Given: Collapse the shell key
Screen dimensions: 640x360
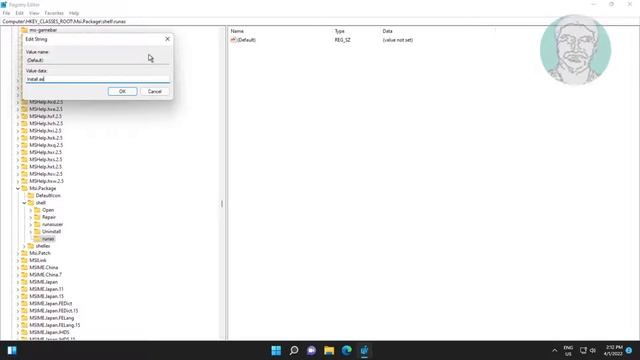Looking at the screenshot, I should click(24, 203).
